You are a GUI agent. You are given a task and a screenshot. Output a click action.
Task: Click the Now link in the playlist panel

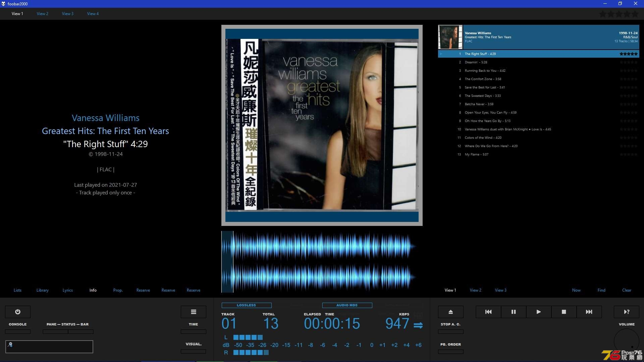tap(576, 290)
